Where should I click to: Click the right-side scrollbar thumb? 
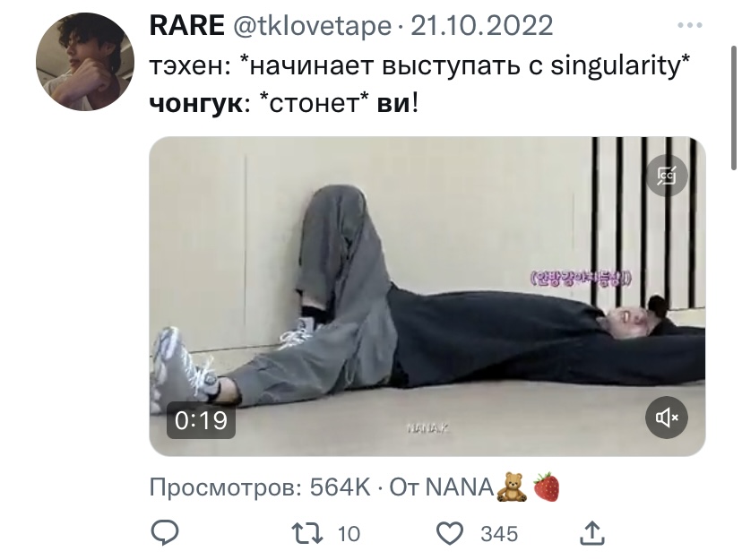pyautogui.click(x=734, y=108)
